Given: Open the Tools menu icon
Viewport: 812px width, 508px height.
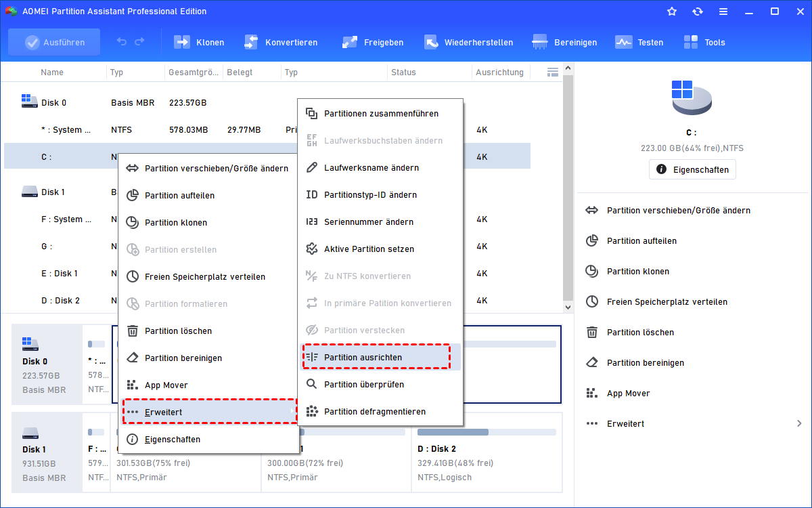Looking at the screenshot, I should (x=691, y=42).
